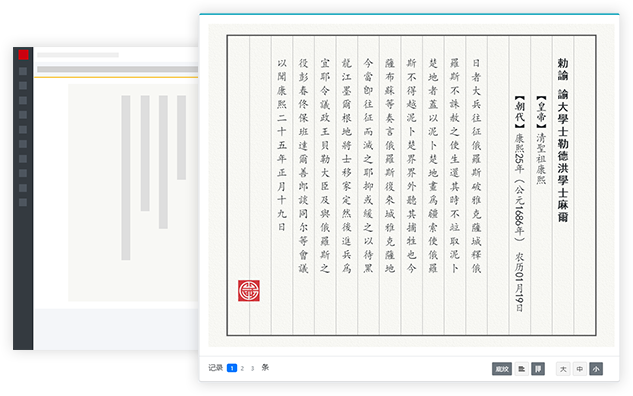The width and height of the screenshot is (633, 396).
Task: Click the text column starting 薩布蘇等奏
Action: [390, 166]
